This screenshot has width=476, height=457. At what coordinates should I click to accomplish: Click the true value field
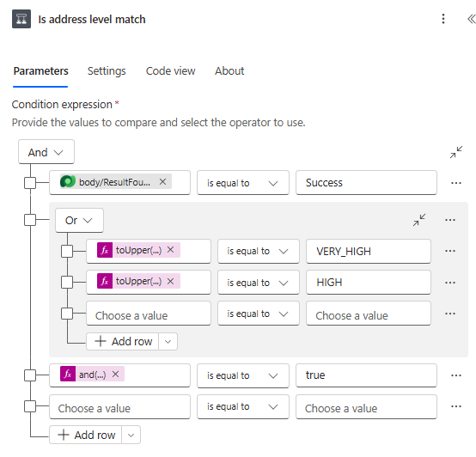point(366,375)
